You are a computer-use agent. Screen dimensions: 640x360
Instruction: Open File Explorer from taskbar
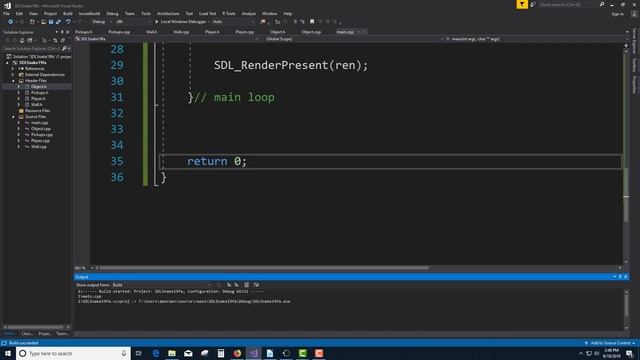coord(172,353)
